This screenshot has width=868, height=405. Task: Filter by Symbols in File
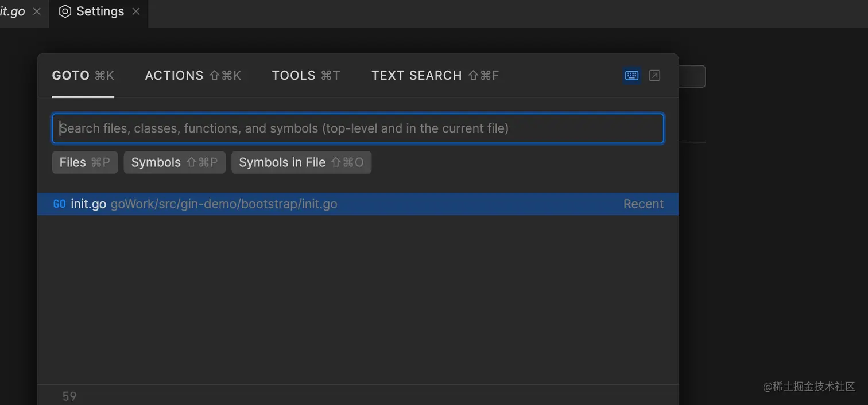pyautogui.click(x=301, y=162)
